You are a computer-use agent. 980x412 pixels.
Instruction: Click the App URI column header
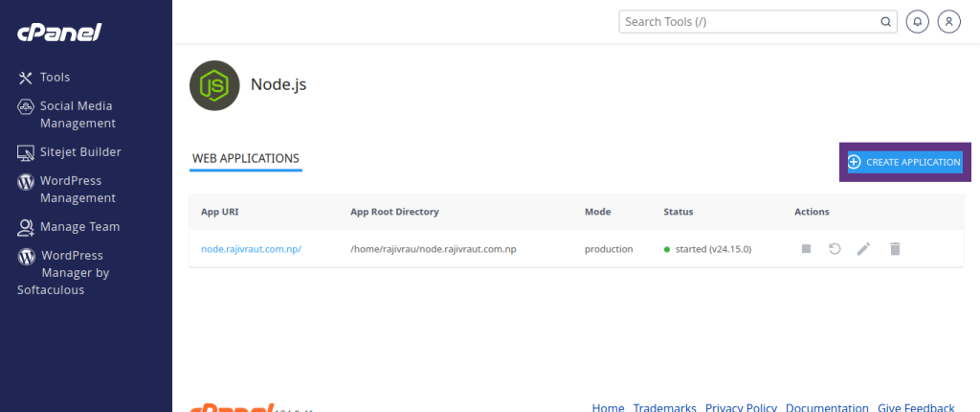point(220,212)
